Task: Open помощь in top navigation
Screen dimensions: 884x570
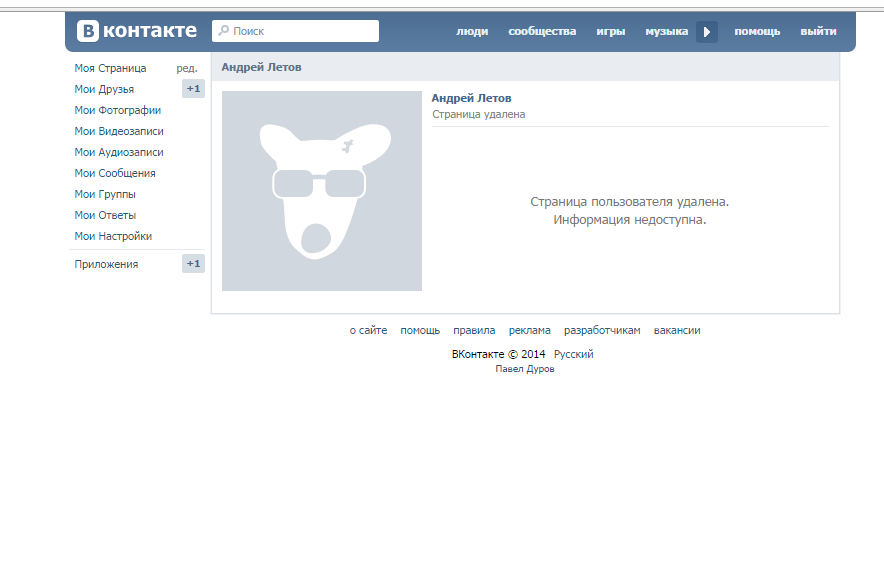Action: tap(757, 32)
